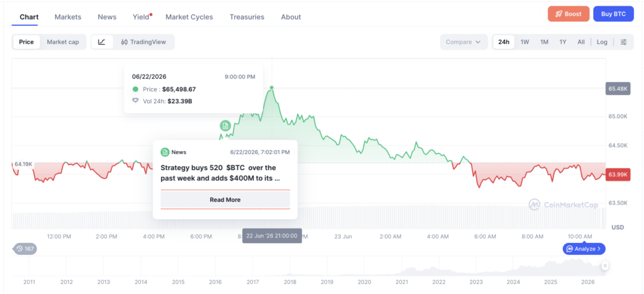The width and height of the screenshot is (644, 294).
Task: Open chart settings sliders icon
Action: tap(623, 42)
